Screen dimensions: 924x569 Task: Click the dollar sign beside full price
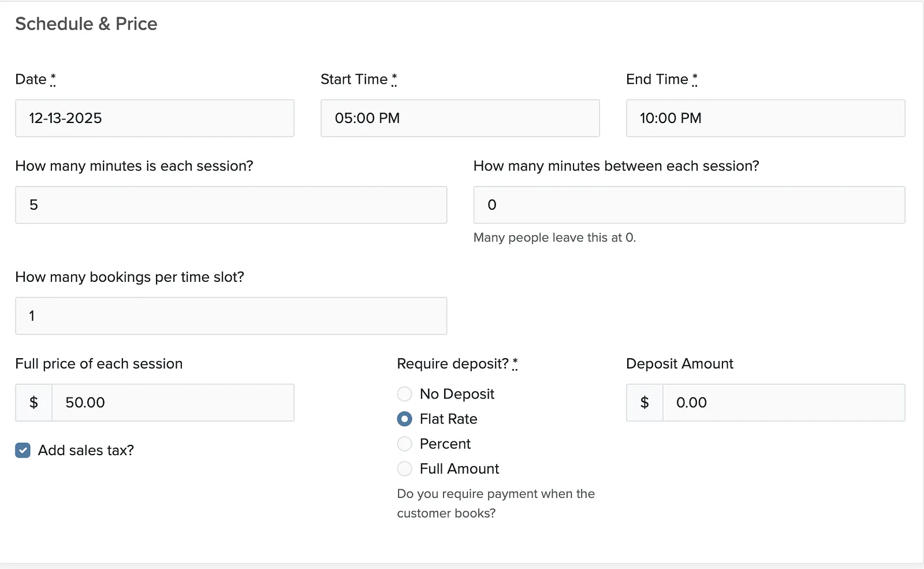33,403
